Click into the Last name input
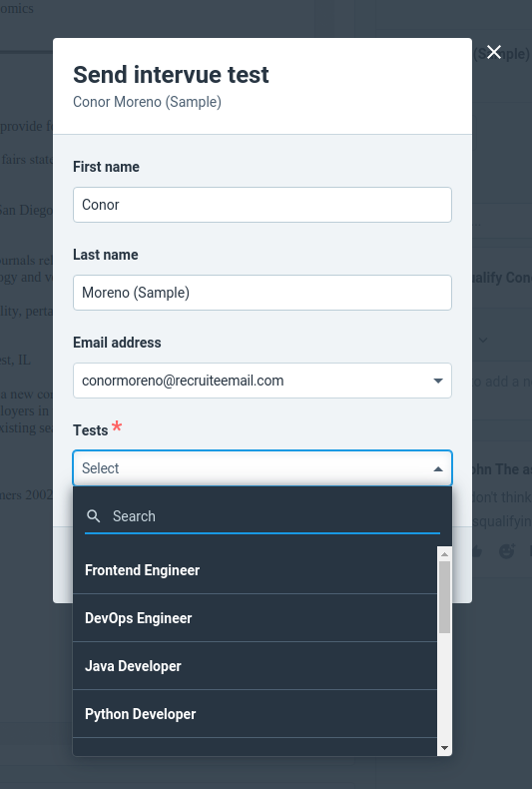This screenshot has height=789, width=532. click(x=263, y=293)
